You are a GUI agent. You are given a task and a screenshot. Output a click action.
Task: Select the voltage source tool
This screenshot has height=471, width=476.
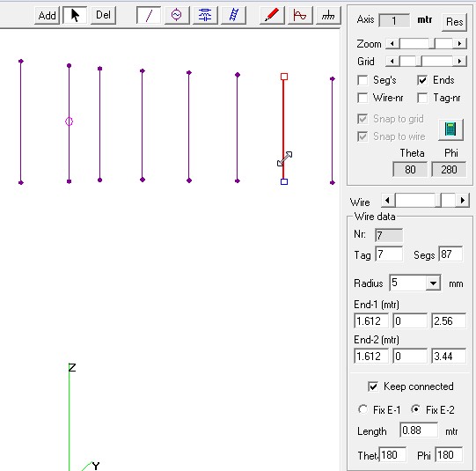pyautogui.click(x=177, y=15)
